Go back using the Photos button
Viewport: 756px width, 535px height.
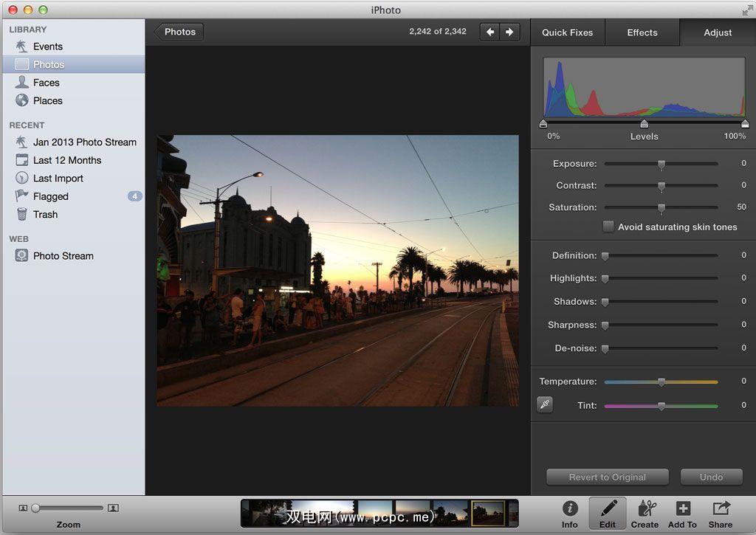tap(179, 32)
